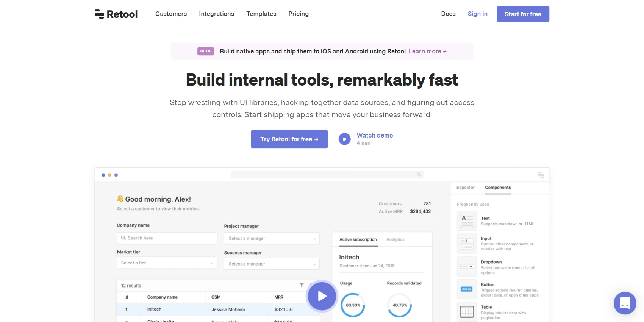Select the Dropdown component icon
Screen dimensions: 644x322
pyautogui.click(x=467, y=266)
